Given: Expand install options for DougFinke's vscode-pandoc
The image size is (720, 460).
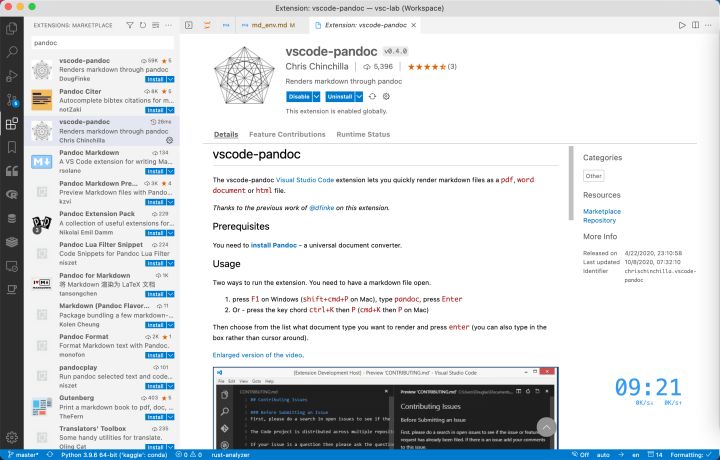Looking at the screenshot, I should coord(170,79).
